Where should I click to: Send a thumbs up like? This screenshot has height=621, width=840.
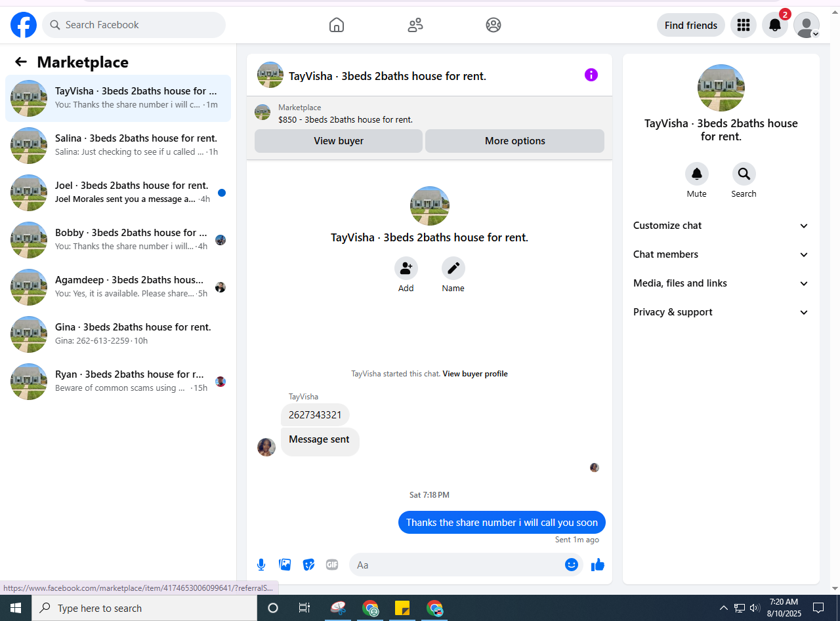click(x=597, y=565)
